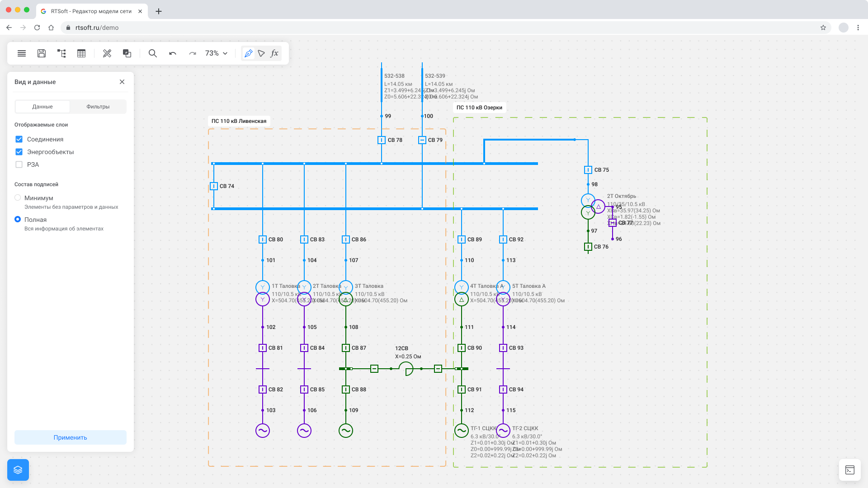Close the Вид и данные panel
Screen dimensions: 868x488
pyautogui.click(x=122, y=82)
